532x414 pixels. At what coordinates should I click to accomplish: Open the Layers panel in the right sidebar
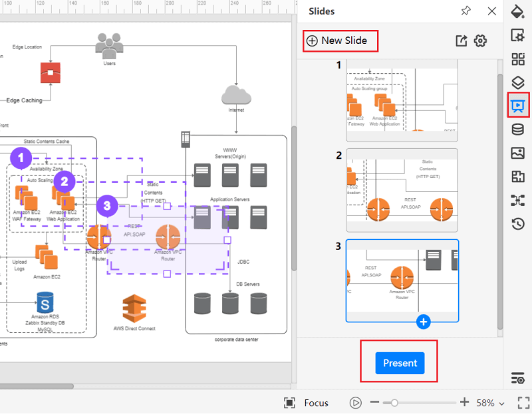[519, 82]
